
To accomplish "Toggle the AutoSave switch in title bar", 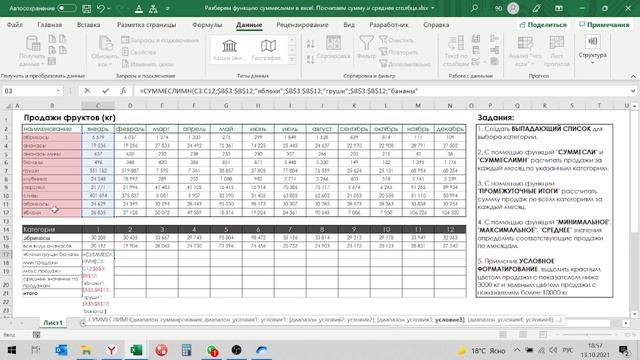I will [x=67, y=8].
